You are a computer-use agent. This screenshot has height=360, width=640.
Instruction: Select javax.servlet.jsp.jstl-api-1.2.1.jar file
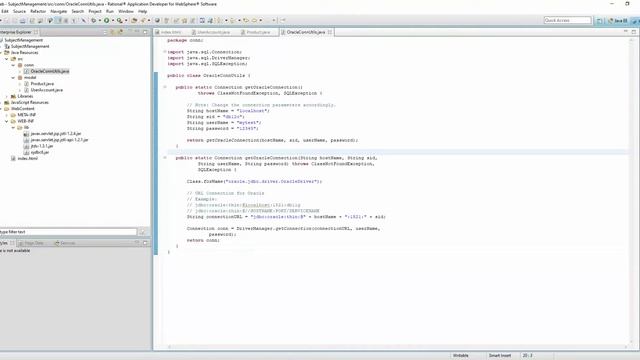click(x=59, y=140)
